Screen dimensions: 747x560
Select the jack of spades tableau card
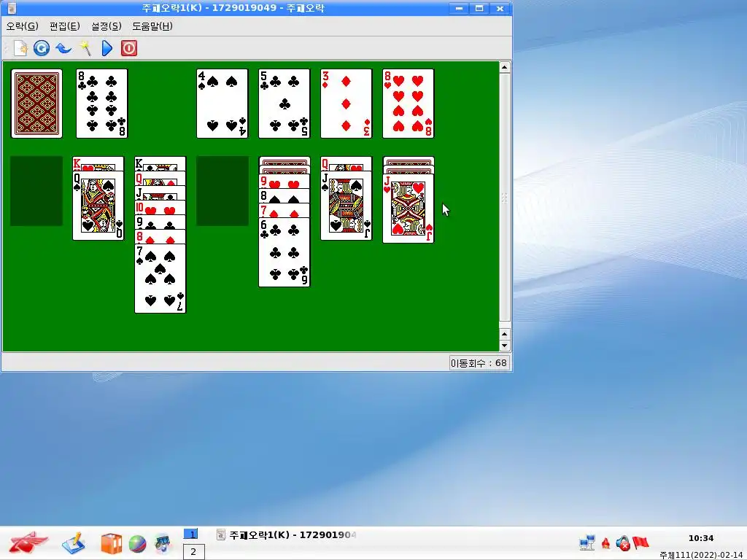click(347, 205)
